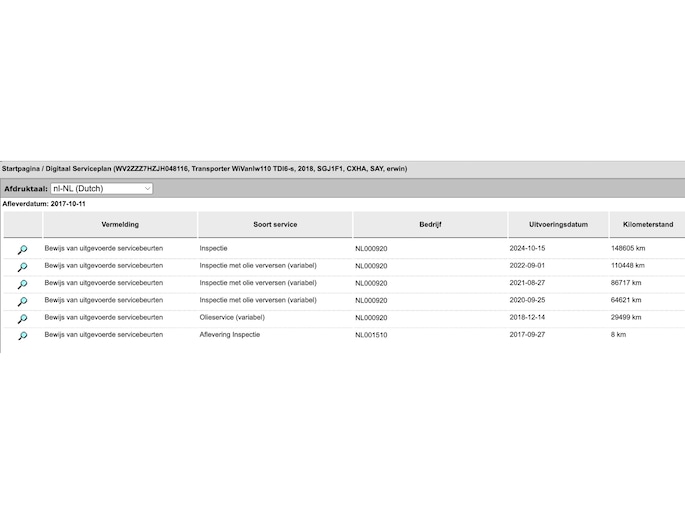Click the Uitvoeringsdatum column header
Screen dimensions: 685x514
pos(555,225)
